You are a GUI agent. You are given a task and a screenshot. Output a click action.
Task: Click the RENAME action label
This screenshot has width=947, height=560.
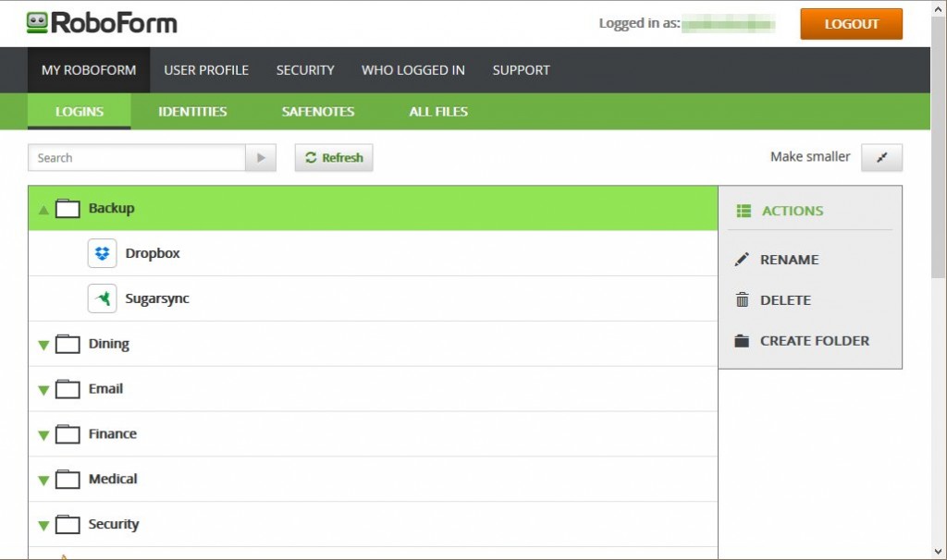click(x=790, y=260)
